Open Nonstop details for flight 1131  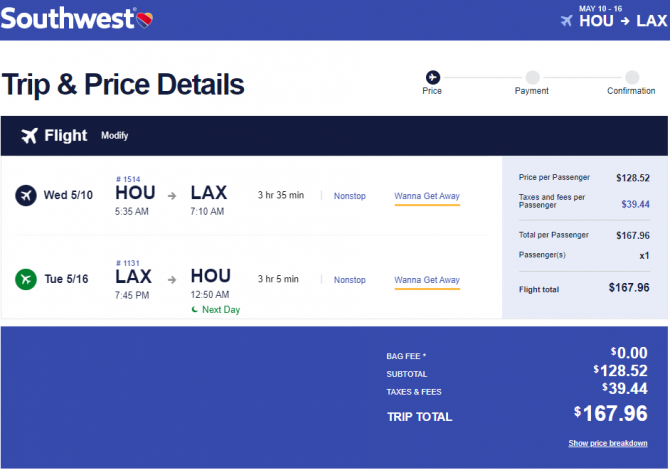pyautogui.click(x=350, y=280)
